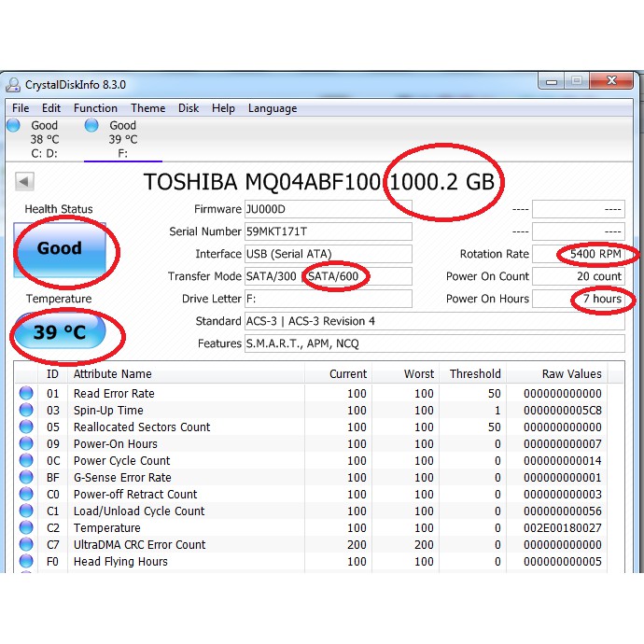Open the Theme menu
This screenshot has height=644, width=644.
pos(147,108)
